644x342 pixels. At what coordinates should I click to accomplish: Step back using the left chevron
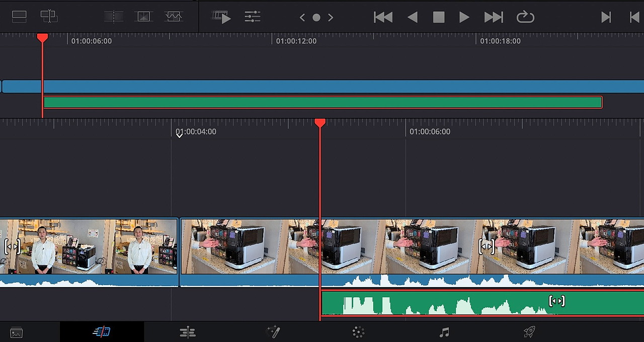[x=302, y=17]
